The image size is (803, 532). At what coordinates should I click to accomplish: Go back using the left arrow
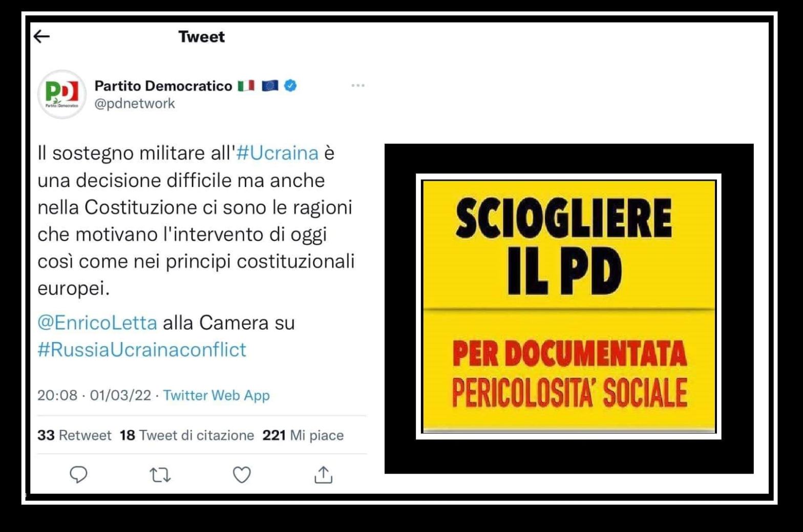coord(41,36)
